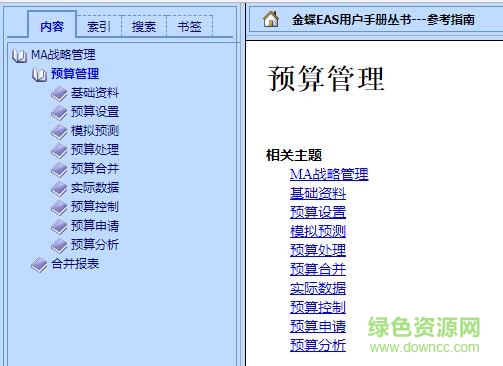Follow the 预算设置 related topic link
503x366 pixels.
[x=318, y=212]
